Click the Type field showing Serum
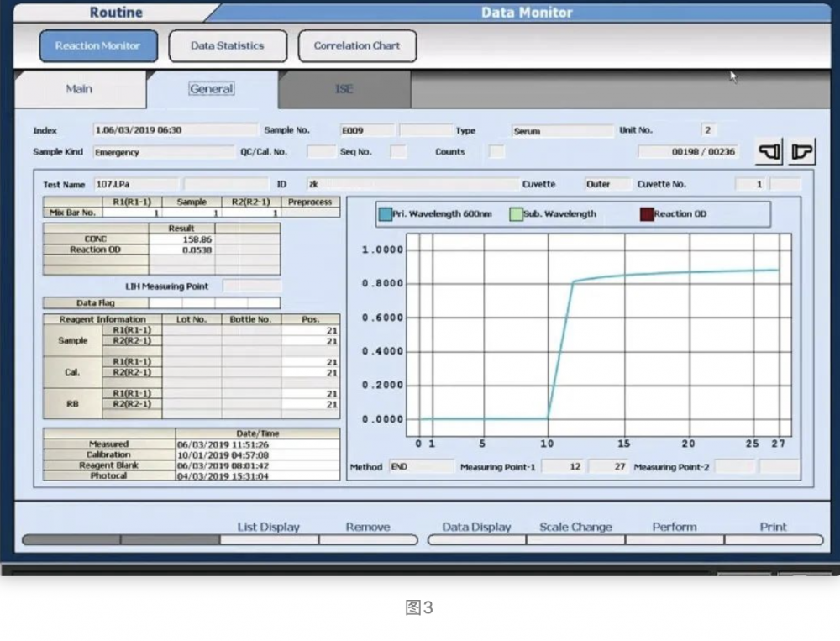 click(562, 131)
